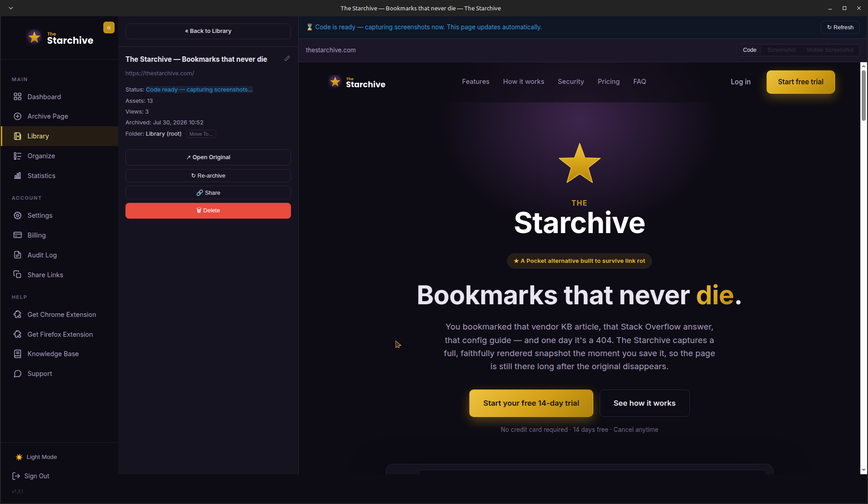Click the Re-archive button

tap(208, 176)
